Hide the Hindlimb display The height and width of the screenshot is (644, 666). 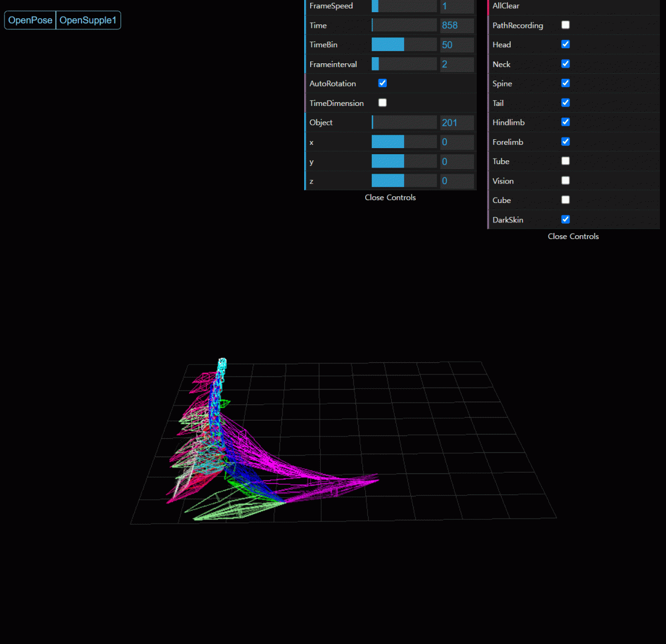pos(565,122)
